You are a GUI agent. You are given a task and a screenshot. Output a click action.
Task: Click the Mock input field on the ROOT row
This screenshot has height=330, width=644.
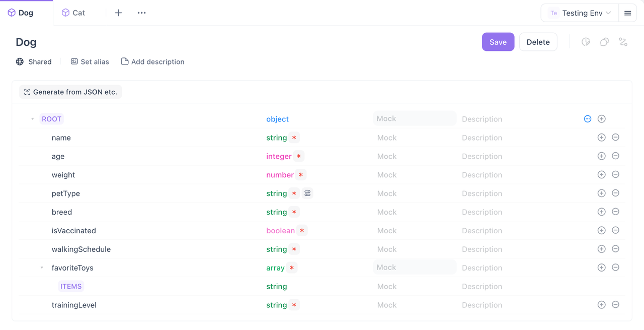click(414, 119)
